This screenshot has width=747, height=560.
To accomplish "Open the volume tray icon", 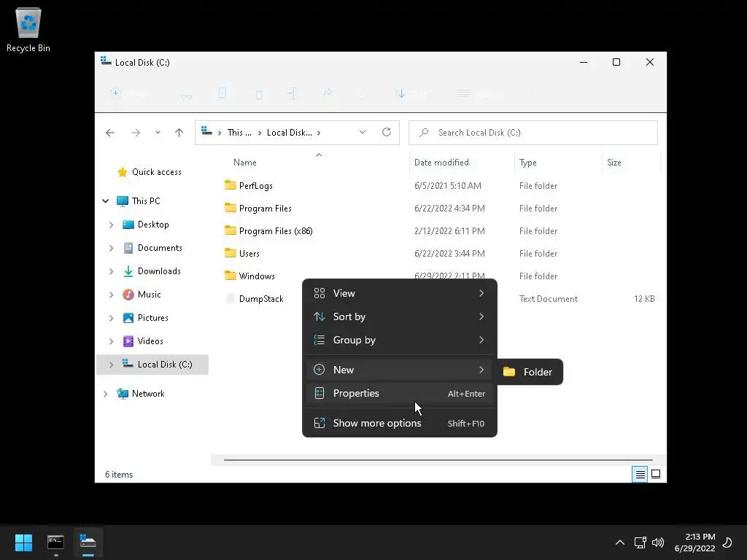I will tap(658, 542).
